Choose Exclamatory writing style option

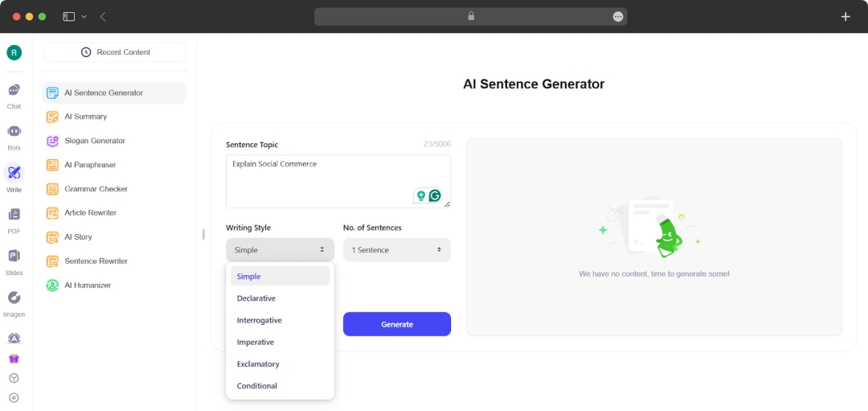tap(280, 364)
